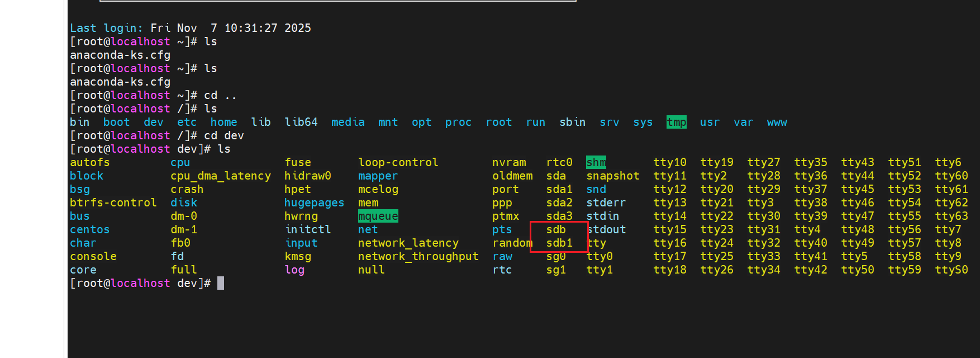
Task: Click the snapshot device entry
Action: click(612, 176)
